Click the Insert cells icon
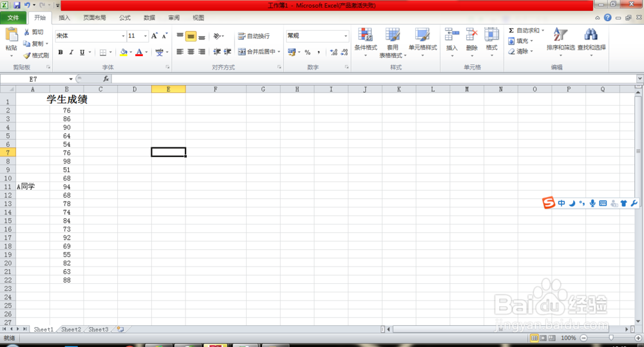Screen dimensions: 644x347 coord(452,35)
